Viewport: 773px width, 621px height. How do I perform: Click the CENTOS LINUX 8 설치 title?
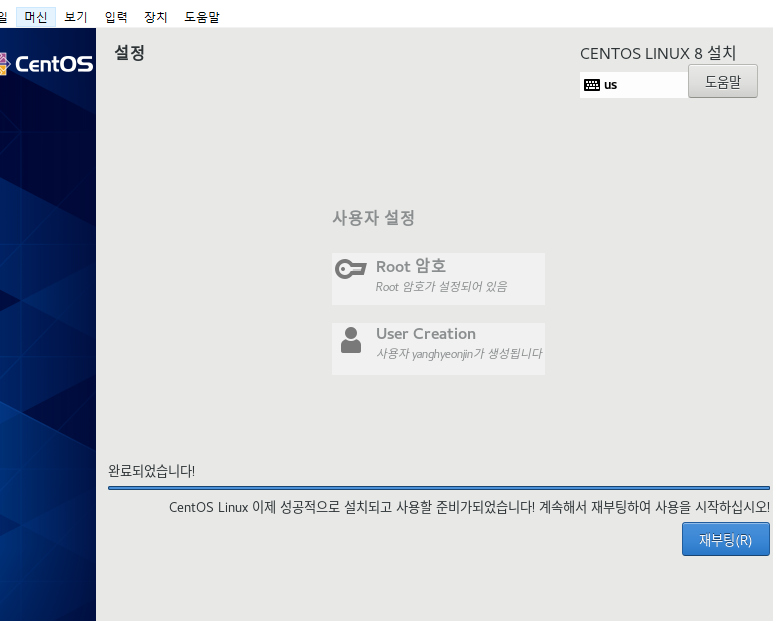coord(658,53)
